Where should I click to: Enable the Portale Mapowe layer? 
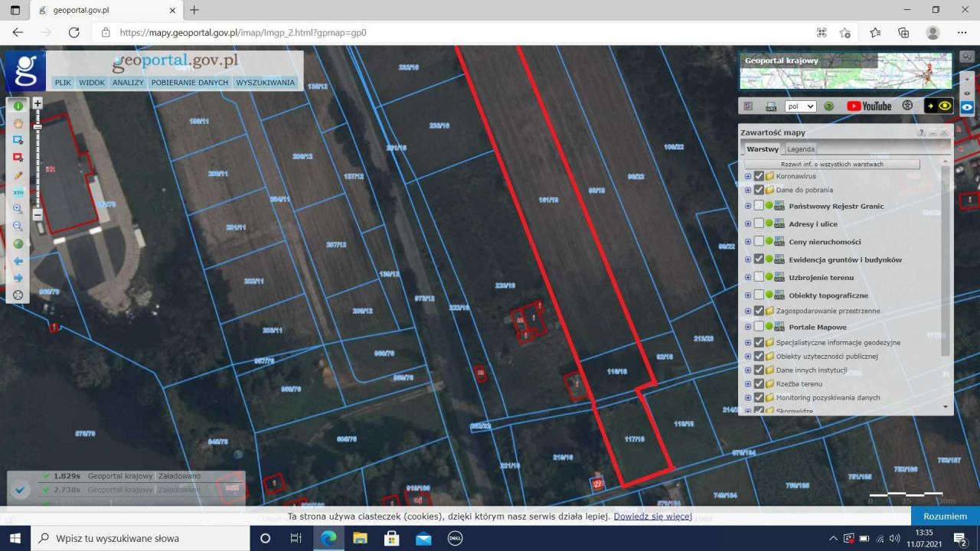(x=759, y=327)
